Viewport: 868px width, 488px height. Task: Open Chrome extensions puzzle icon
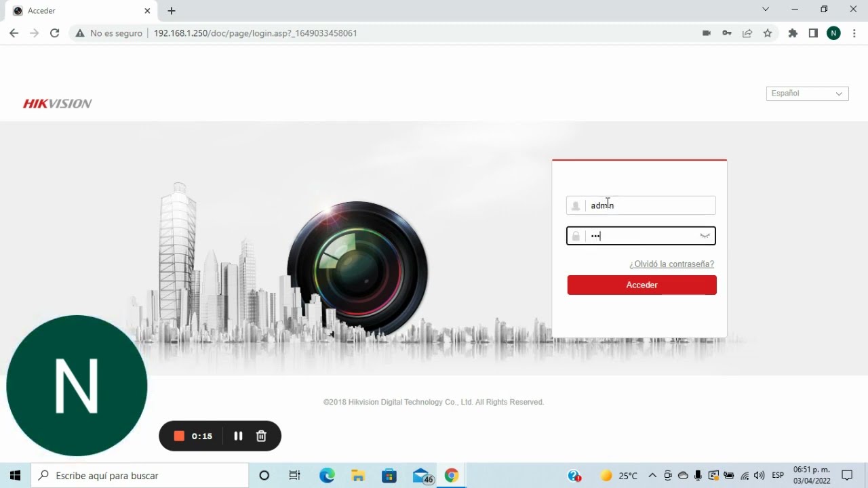(793, 33)
